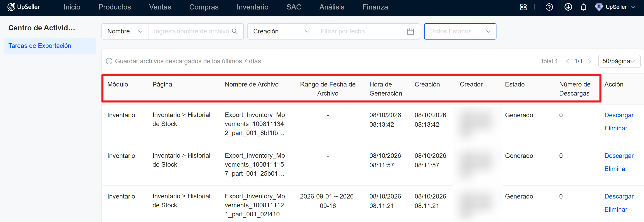This screenshot has height=222, width=644.
Task: Click file name ending 8bf1fb…
Action: 254,124
